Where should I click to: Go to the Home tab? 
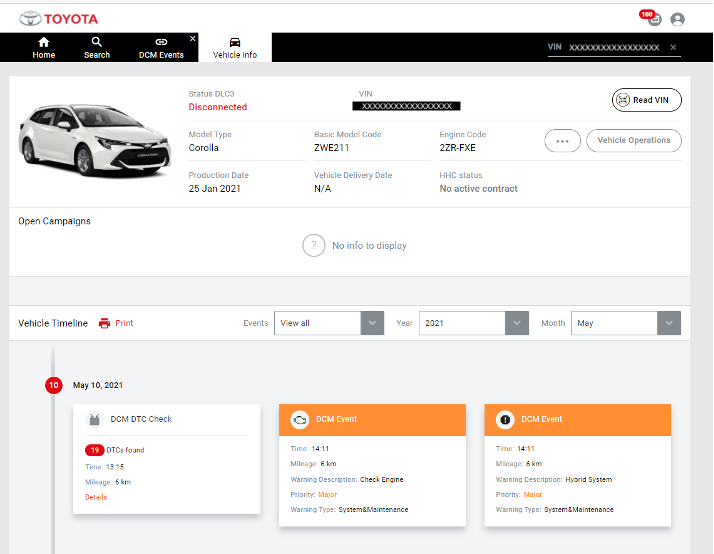pyautogui.click(x=44, y=48)
